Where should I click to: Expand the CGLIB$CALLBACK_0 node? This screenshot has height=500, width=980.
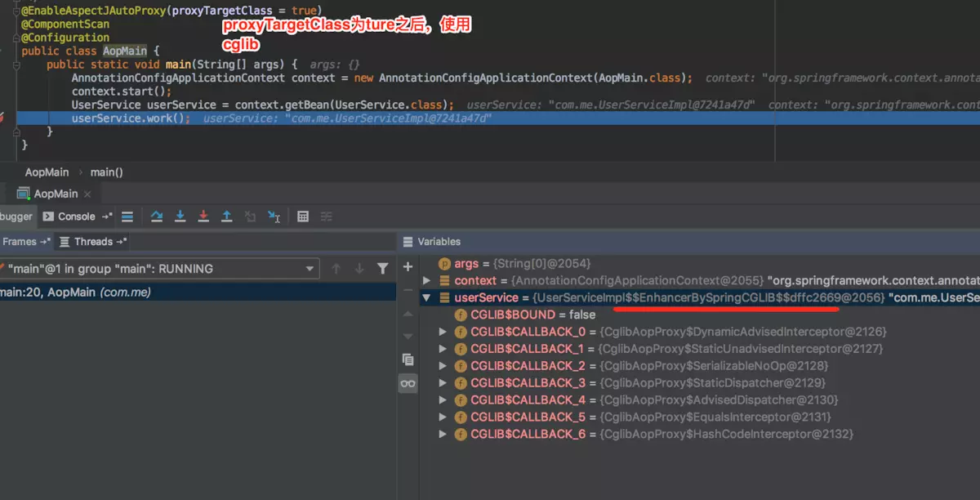(x=443, y=331)
